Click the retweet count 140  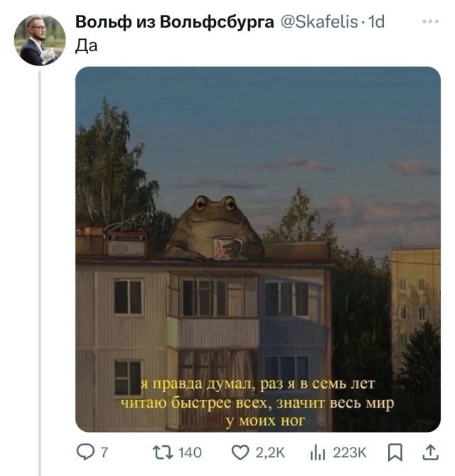click(190, 453)
